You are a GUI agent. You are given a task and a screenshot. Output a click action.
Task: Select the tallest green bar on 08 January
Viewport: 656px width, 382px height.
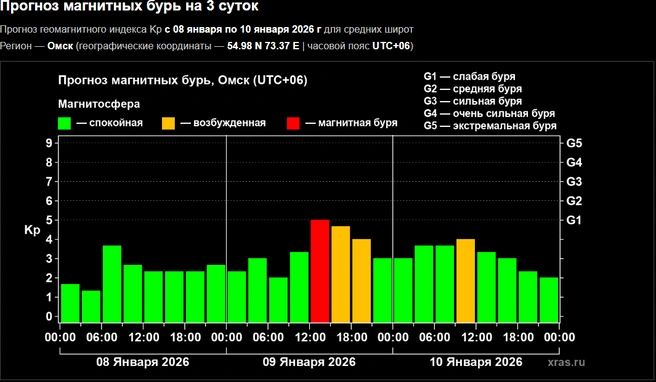tap(112, 284)
